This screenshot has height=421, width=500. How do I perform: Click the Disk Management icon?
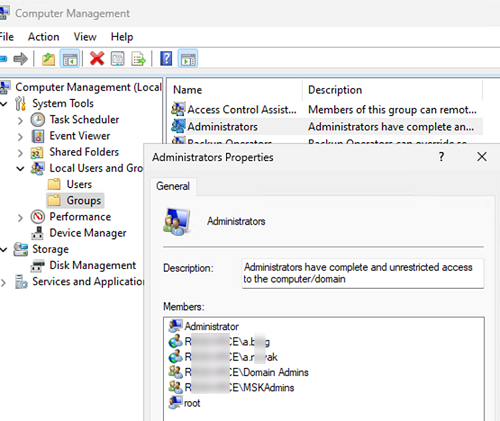point(37,266)
